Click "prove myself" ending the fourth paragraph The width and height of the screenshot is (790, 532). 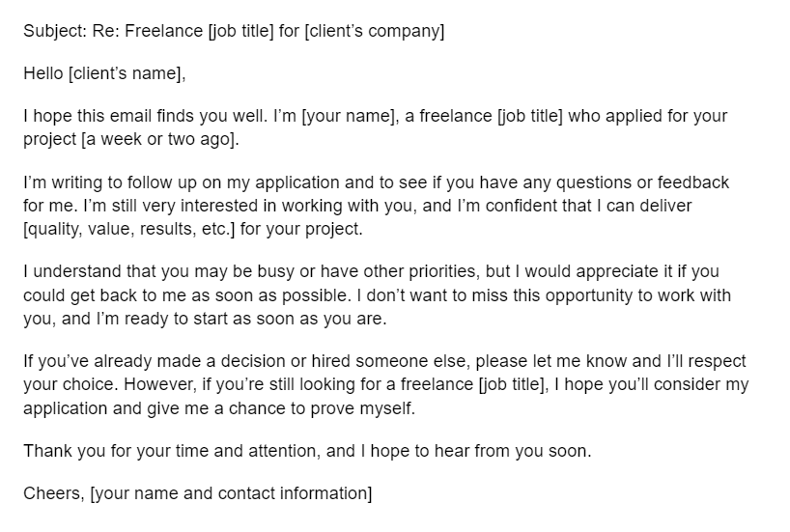[367, 407]
